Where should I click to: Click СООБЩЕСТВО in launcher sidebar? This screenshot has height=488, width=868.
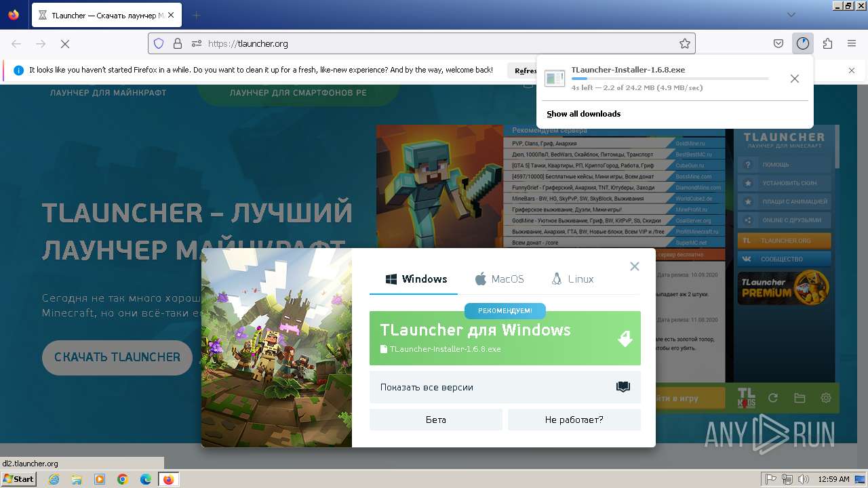click(x=785, y=259)
